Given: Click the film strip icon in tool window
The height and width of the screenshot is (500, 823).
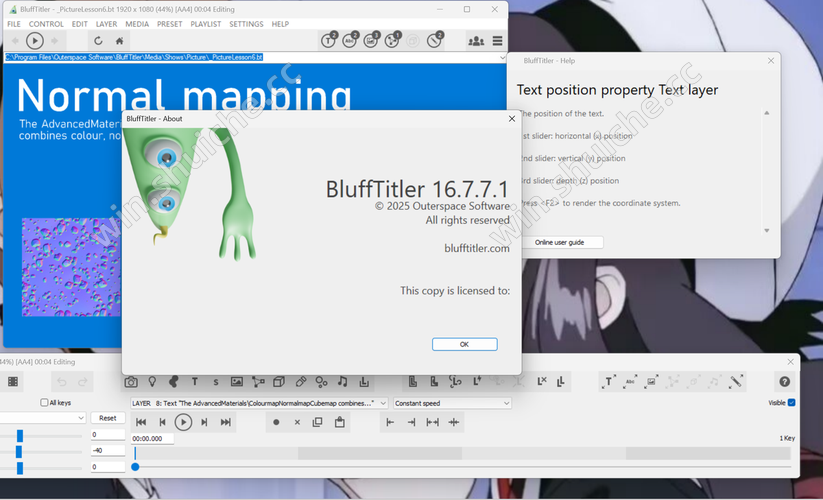Looking at the screenshot, I should pyautogui.click(x=13, y=382).
